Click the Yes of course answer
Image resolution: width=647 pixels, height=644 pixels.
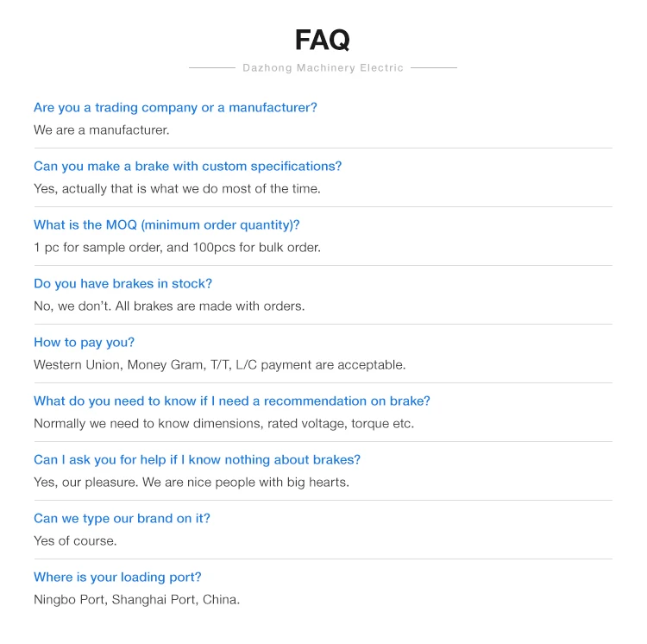tap(75, 541)
